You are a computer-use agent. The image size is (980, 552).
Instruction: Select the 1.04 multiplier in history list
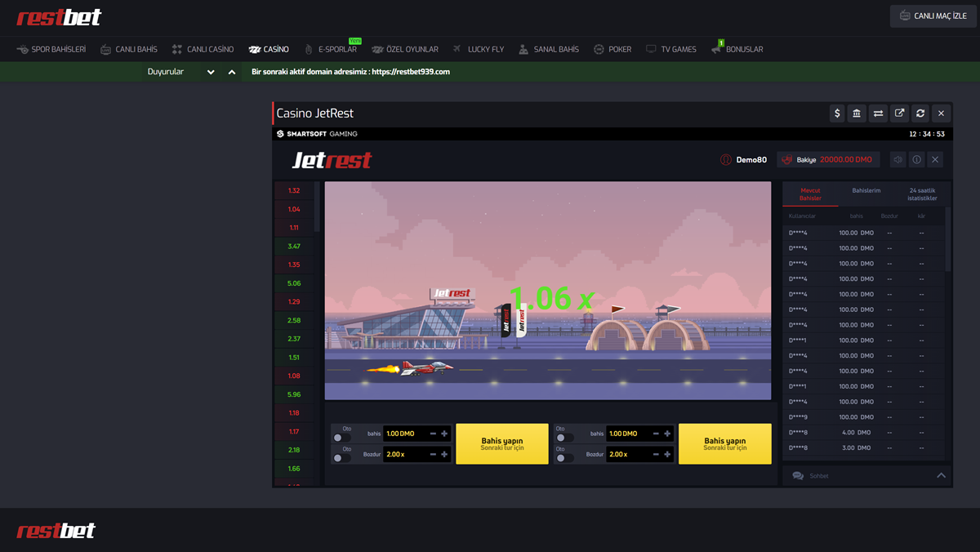click(294, 209)
